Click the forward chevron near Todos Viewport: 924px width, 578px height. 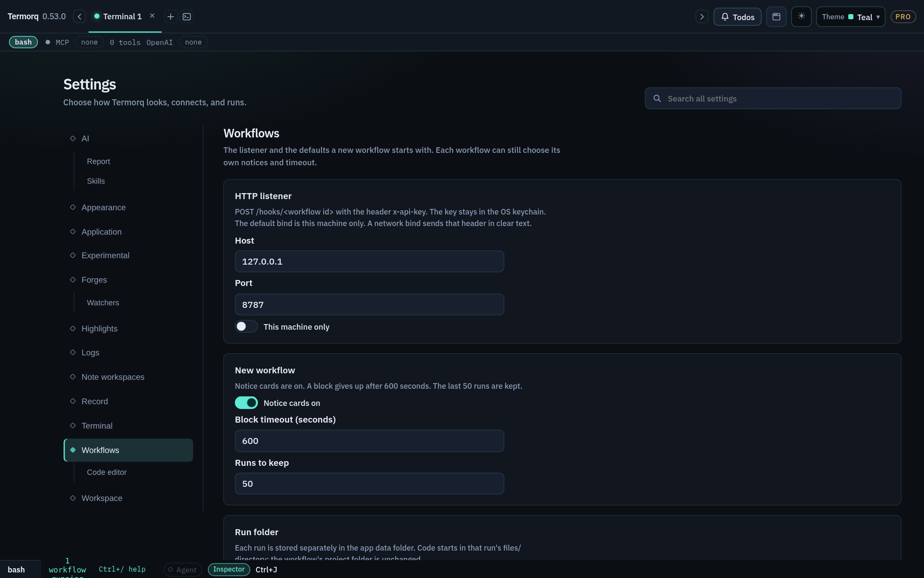click(x=702, y=17)
